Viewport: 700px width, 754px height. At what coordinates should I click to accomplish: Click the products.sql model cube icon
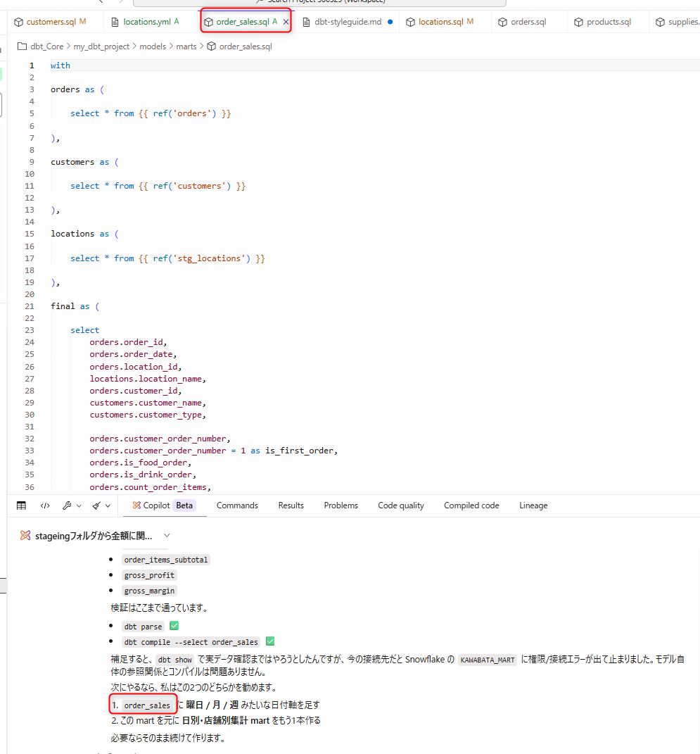(578, 22)
